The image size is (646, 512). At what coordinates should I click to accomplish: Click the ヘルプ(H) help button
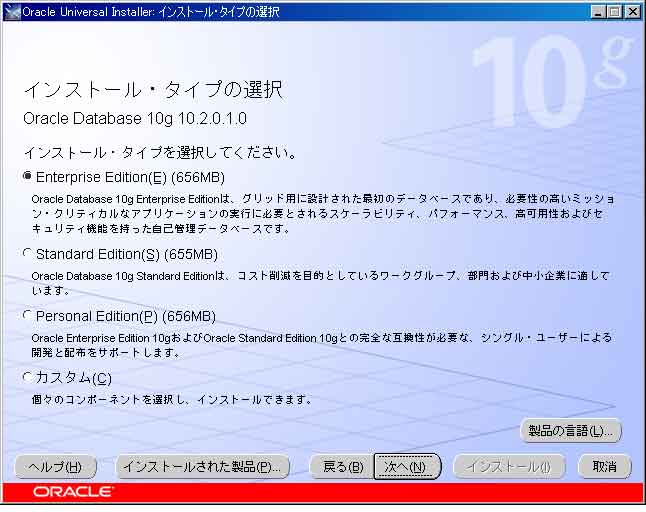coord(56,467)
